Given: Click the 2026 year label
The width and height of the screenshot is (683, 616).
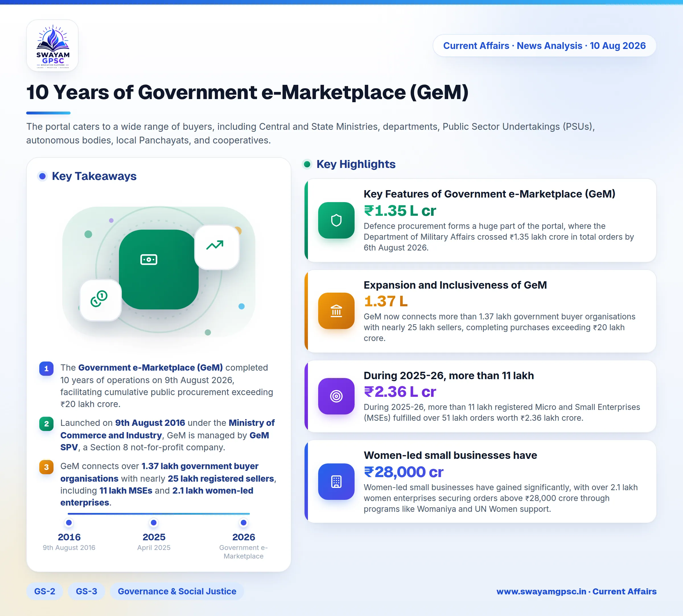Looking at the screenshot, I should pos(243,537).
